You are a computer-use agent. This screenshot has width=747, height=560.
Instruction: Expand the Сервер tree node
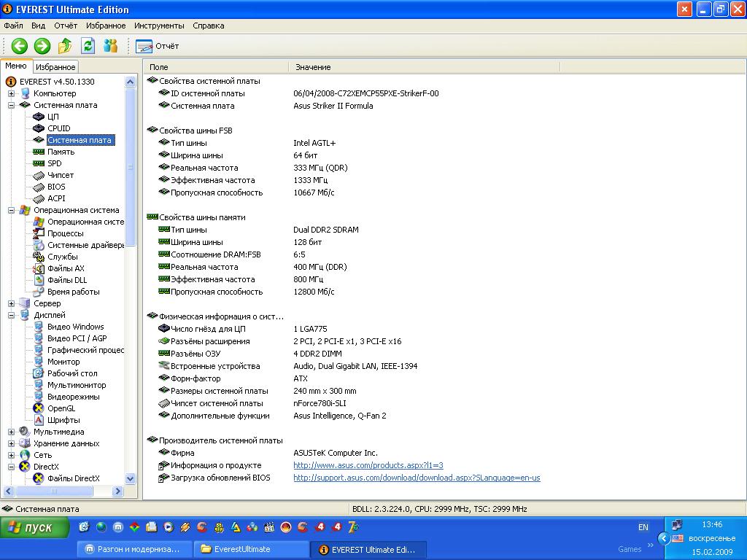[12, 303]
